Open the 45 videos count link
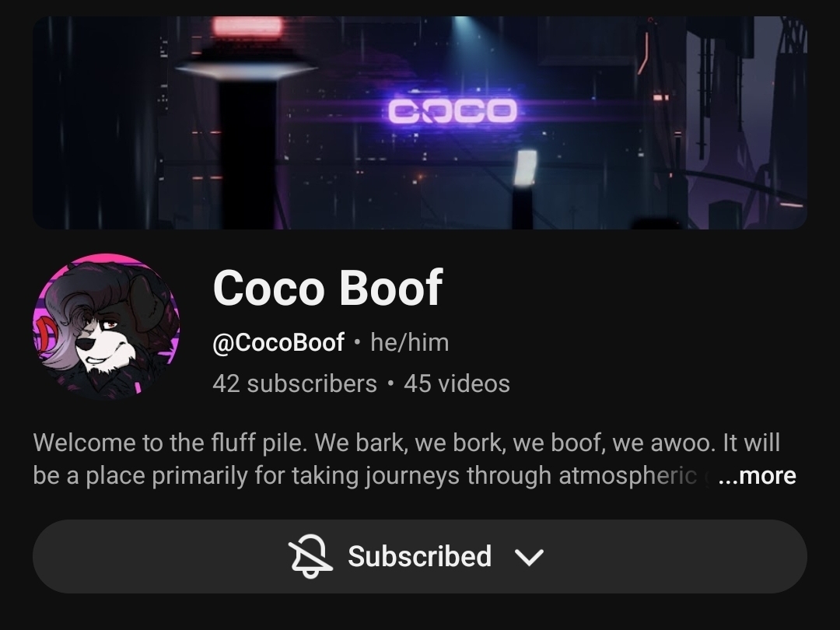 point(457,383)
